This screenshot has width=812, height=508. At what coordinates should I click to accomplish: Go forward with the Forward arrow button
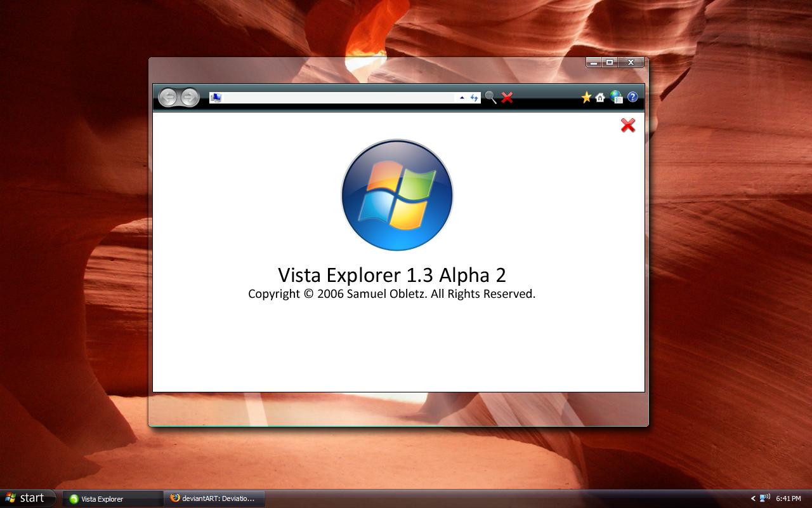[189, 97]
